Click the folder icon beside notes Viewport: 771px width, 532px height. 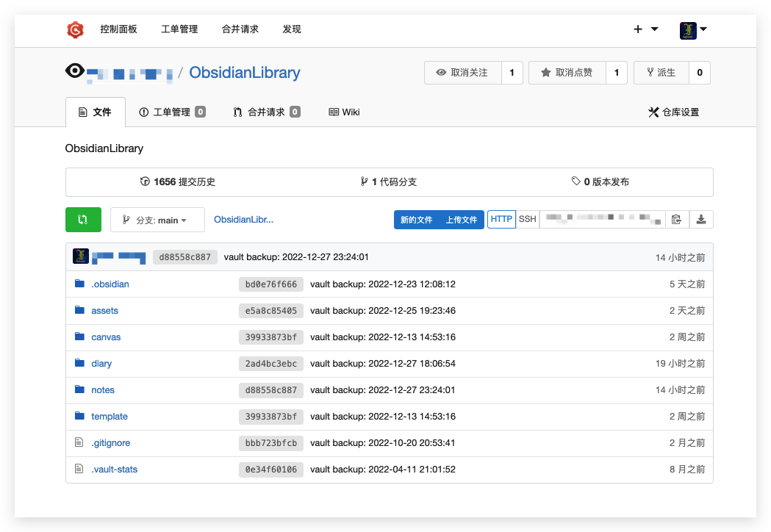[79, 389]
